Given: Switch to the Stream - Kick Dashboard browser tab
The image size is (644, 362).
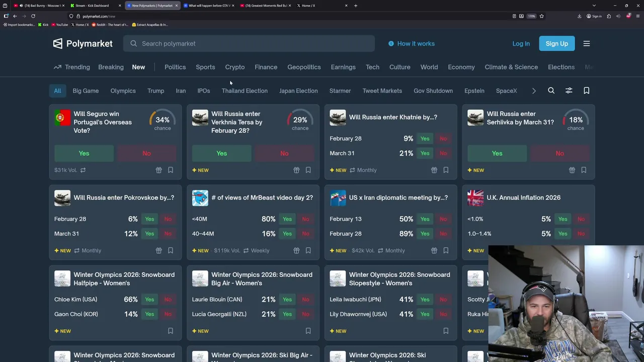Looking at the screenshot, I should pos(94,6).
